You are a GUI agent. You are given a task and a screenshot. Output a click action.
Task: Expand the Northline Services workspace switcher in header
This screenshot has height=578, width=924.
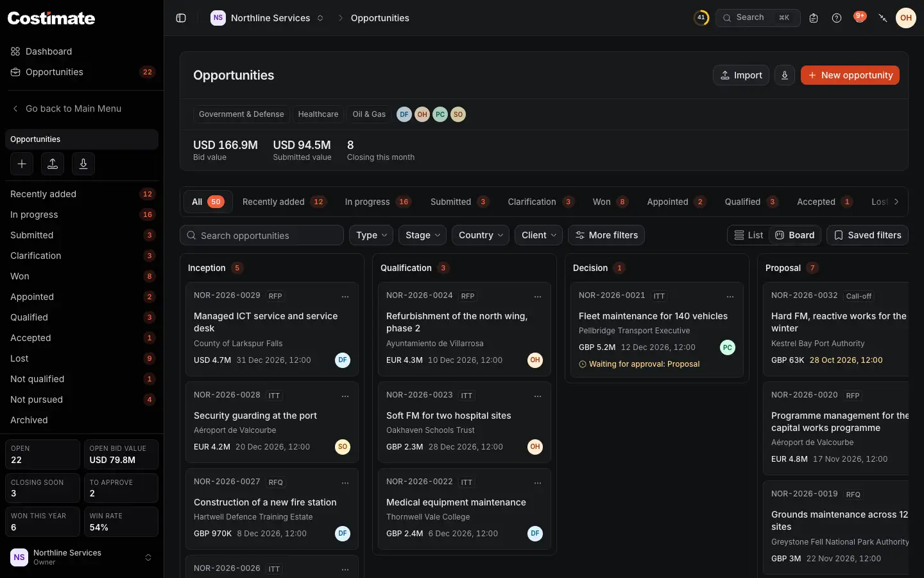268,18
